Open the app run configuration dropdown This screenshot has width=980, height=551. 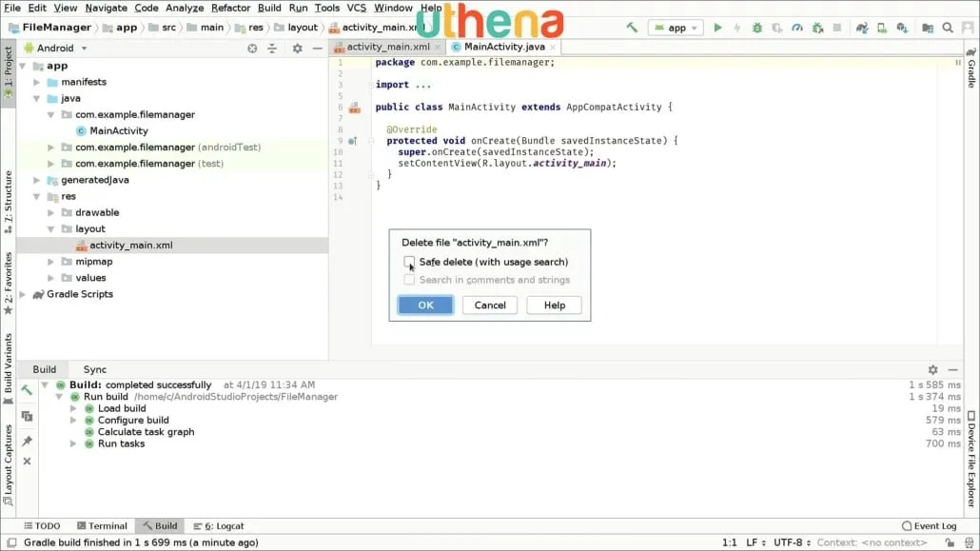point(676,28)
